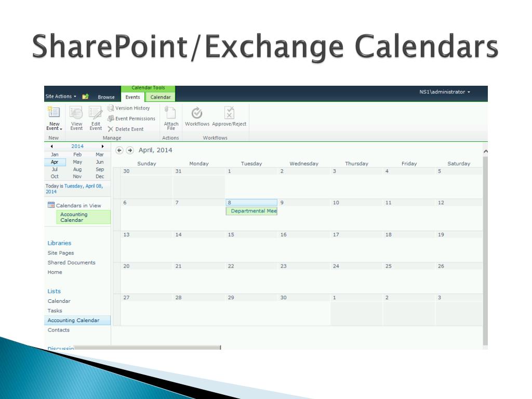Open the Libraries heading link

pyautogui.click(x=59, y=243)
